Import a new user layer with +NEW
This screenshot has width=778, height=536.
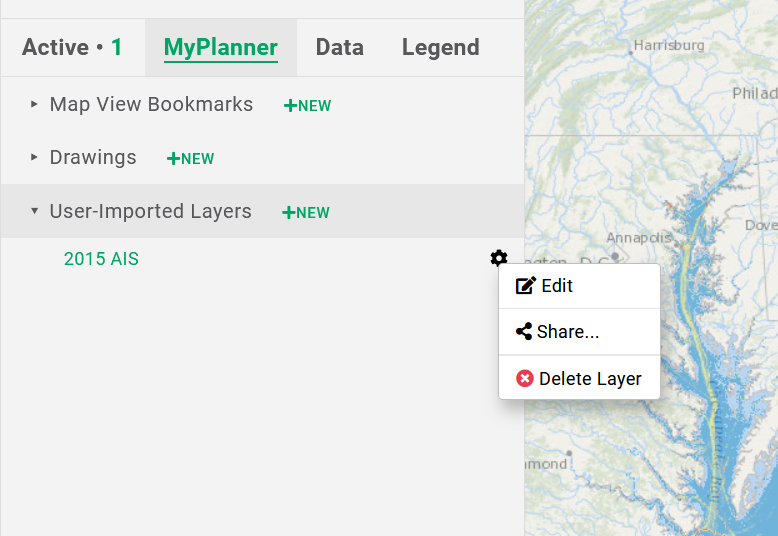pyautogui.click(x=306, y=212)
